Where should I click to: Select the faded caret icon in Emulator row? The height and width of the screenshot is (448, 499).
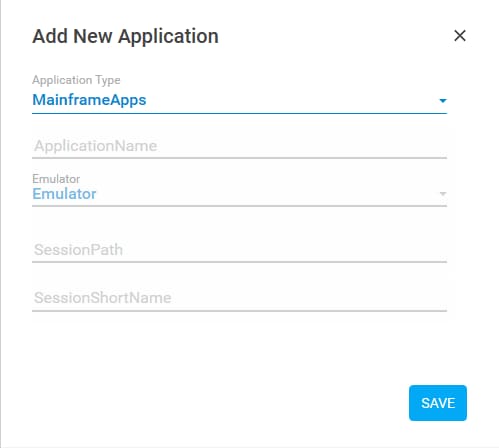pyautogui.click(x=443, y=194)
